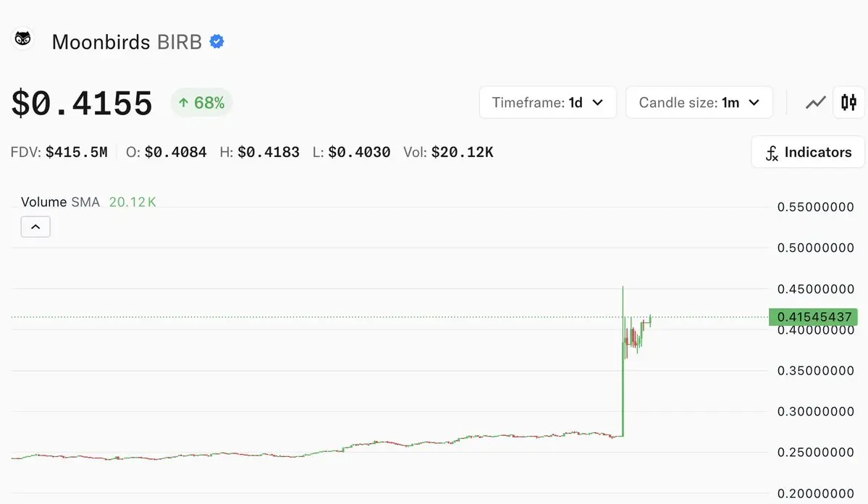Click the $0.4155 headline price
This screenshot has width=868, height=504.
click(x=82, y=104)
